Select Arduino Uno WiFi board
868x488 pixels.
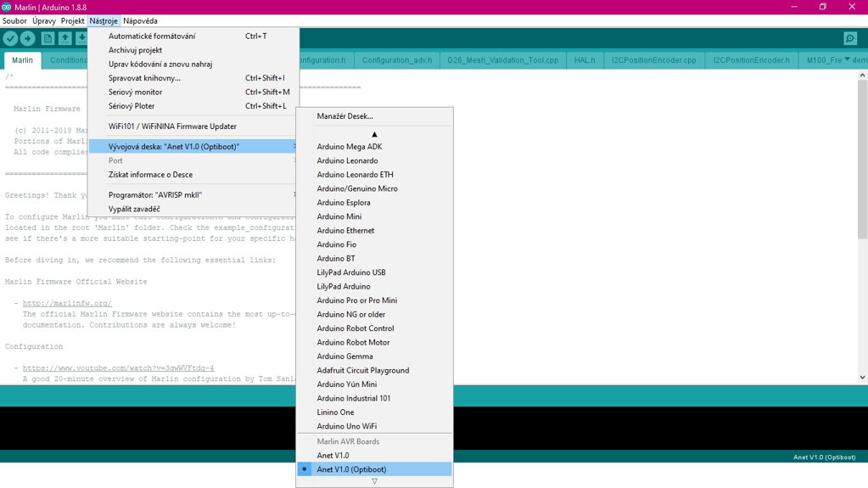coord(374,427)
